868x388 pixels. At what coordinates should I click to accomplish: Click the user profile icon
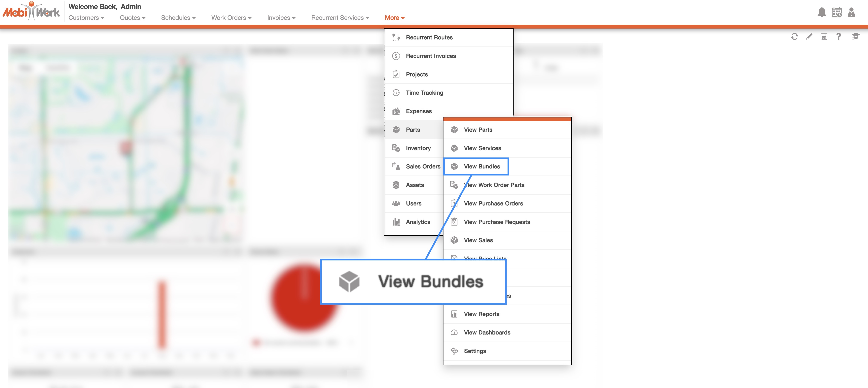coord(851,12)
